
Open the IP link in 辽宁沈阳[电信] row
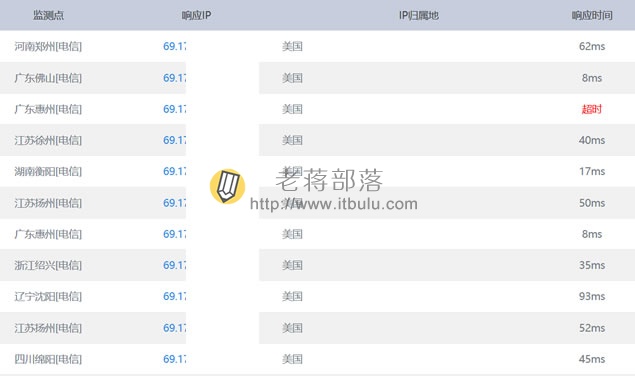tap(175, 297)
